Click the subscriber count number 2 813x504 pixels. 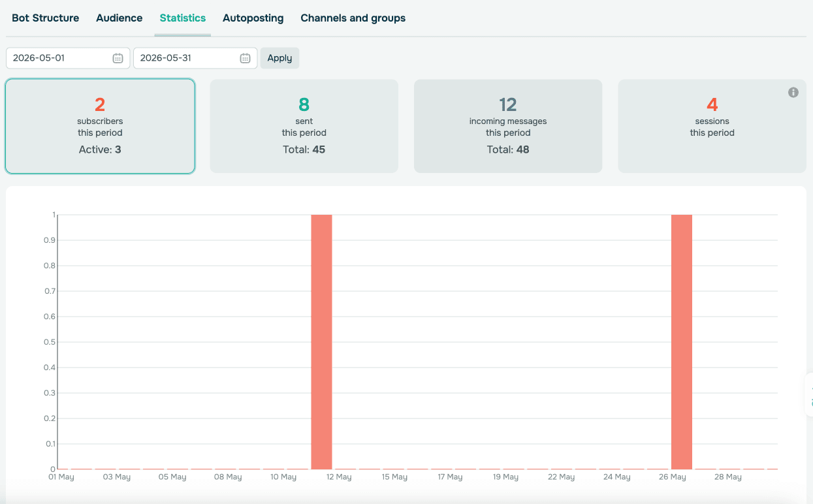[x=100, y=104]
